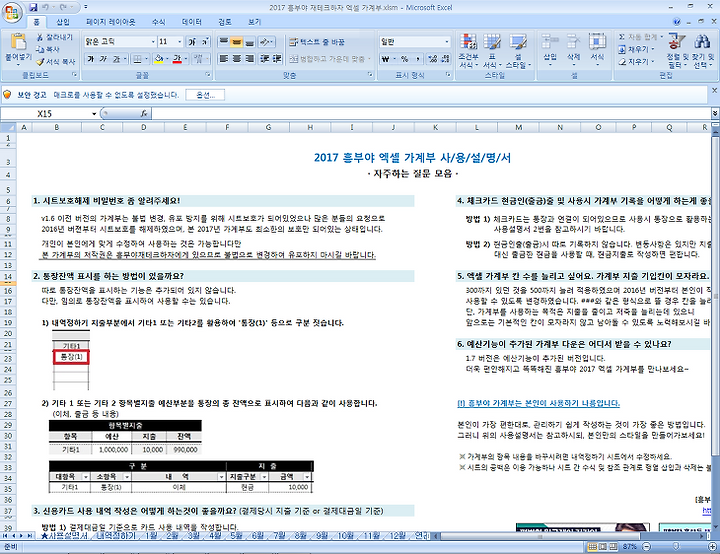Open Excel help question mark

point(677,22)
